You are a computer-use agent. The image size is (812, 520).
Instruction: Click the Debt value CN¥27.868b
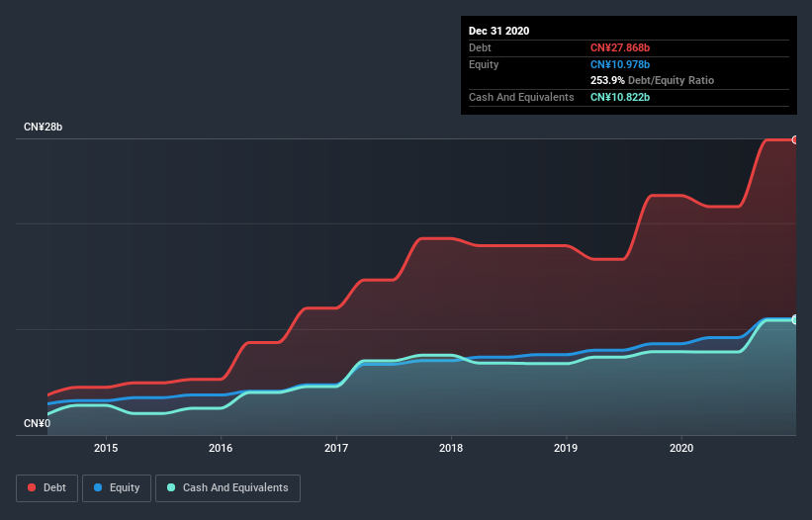620,47
